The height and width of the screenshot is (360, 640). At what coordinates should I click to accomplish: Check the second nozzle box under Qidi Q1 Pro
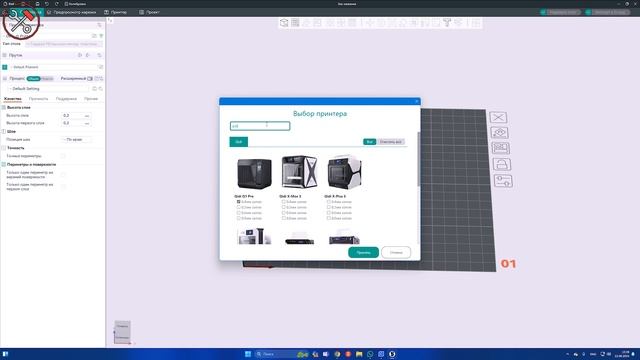coord(239,207)
